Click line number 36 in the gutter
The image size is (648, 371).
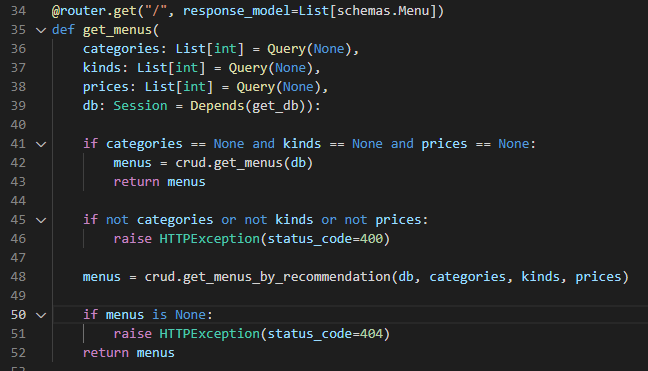pos(18,49)
